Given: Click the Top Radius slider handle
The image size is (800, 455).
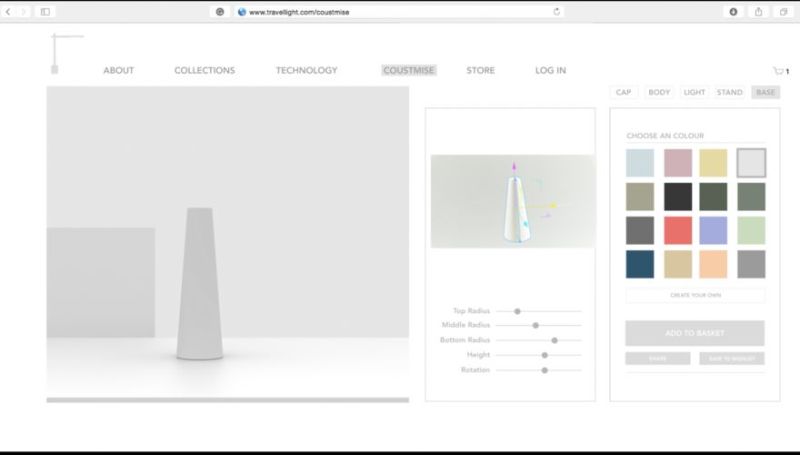Looking at the screenshot, I should click(x=517, y=311).
